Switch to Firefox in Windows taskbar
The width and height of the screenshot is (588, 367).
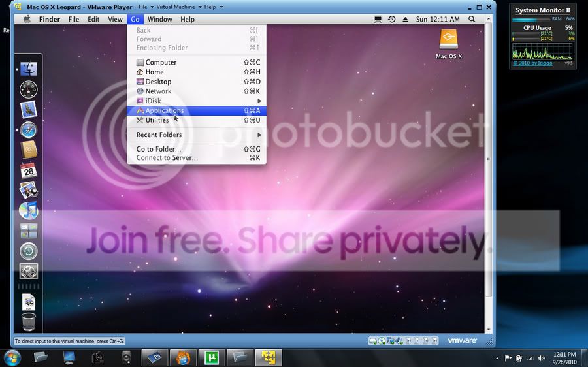click(183, 358)
